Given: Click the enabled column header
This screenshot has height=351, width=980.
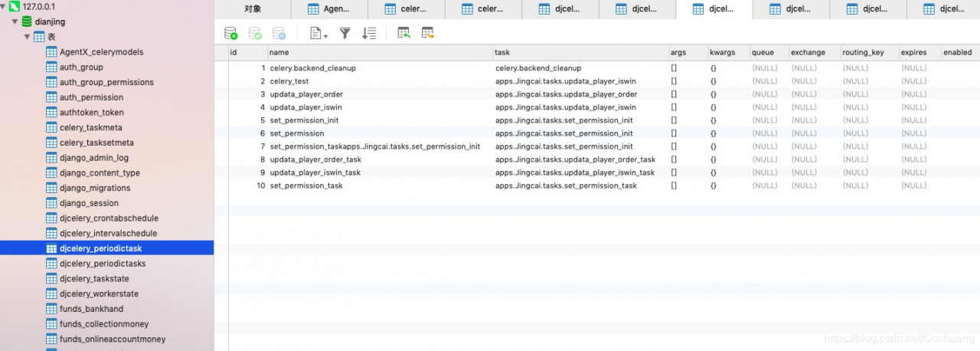Looking at the screenshot, I should (960, 52).
